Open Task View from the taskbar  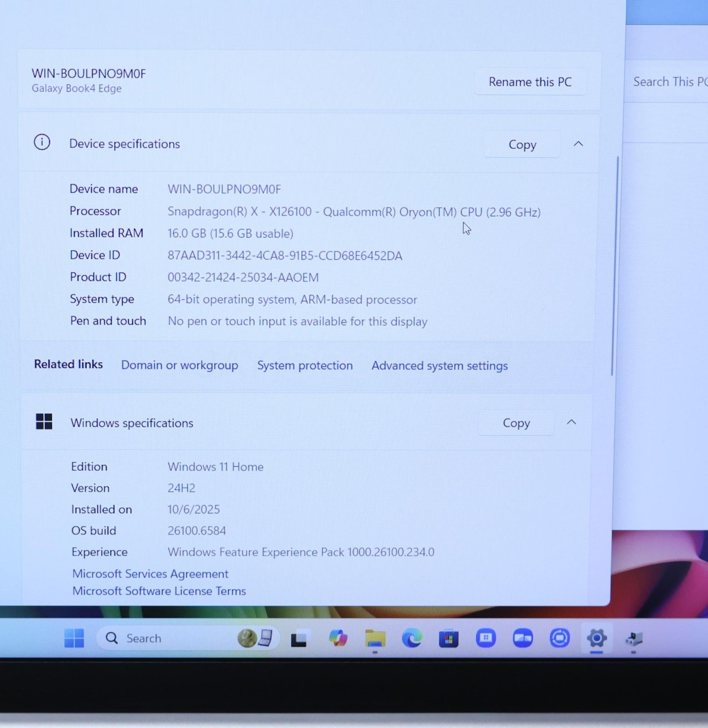tap(299, 639)
